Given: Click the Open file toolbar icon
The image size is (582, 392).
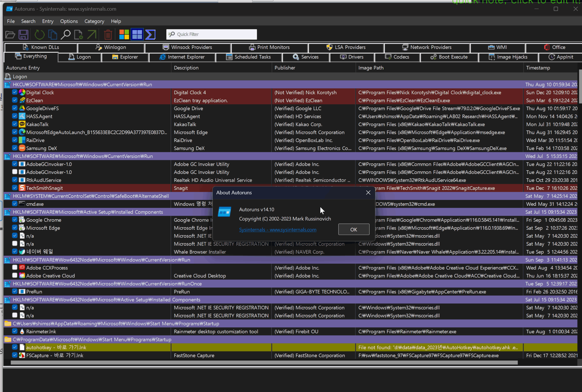Looking at the screenshot, I should pos(10,35).
